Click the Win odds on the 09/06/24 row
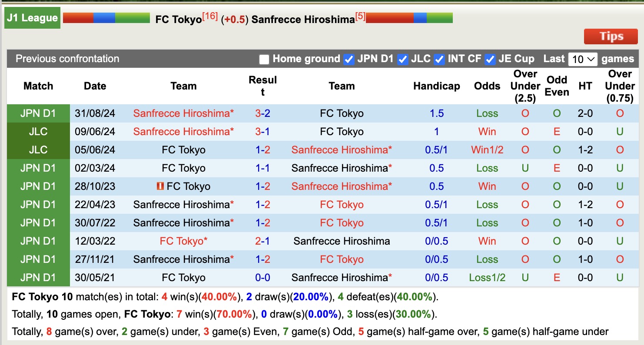The height and width of the screenshot is (345, 644). [x=487, y=131]
